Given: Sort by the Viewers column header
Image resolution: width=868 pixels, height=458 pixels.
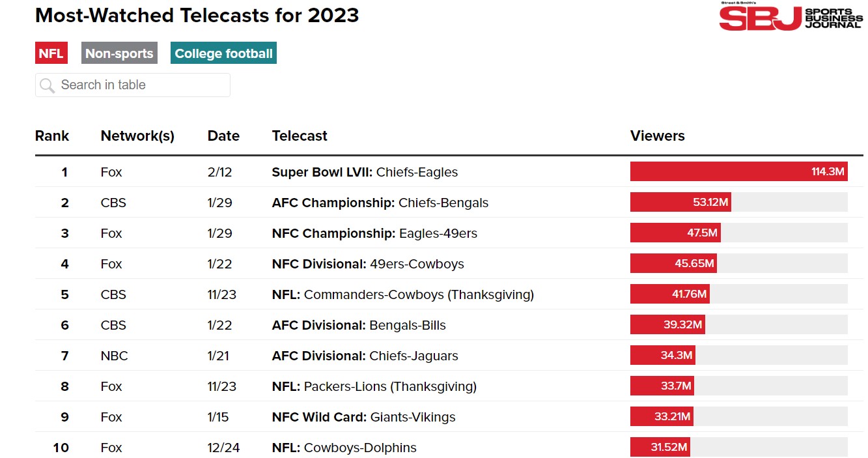Looking at the screenshot, I should click(x=657, y=136).
